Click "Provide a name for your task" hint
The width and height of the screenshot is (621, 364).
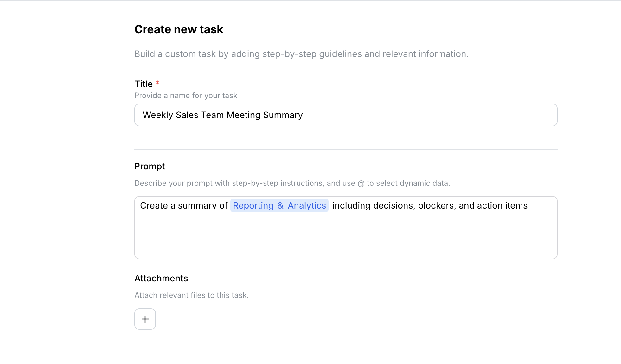pos(186,96)
